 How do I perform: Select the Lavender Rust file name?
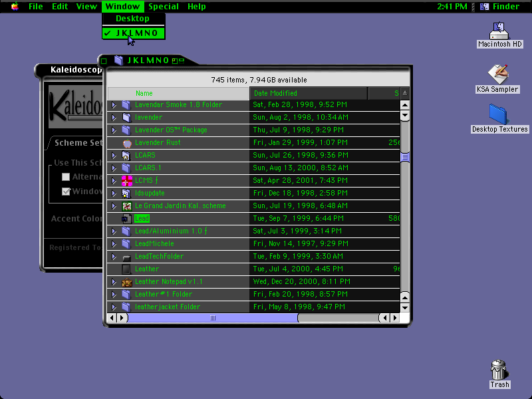coord(158,143)
